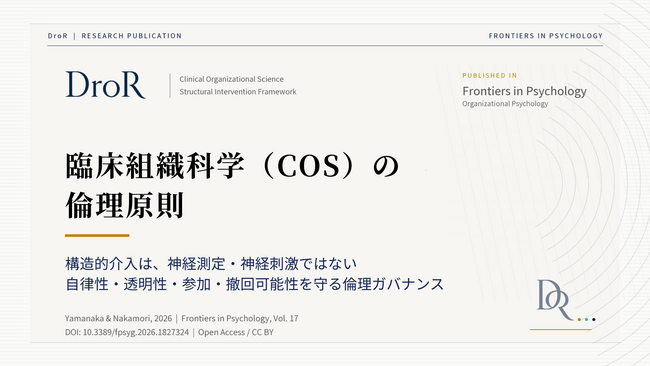Click the "FRONTIERS IN PSYCHOLOGY" header label
The image size is (650, 366).
tap(546, 36)
